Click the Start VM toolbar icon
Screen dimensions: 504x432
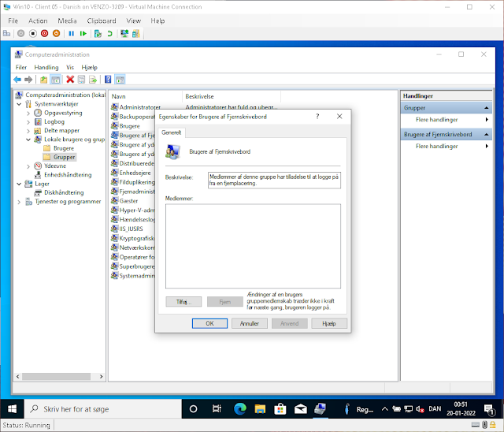pyautogui.click(x=21, y=33)
